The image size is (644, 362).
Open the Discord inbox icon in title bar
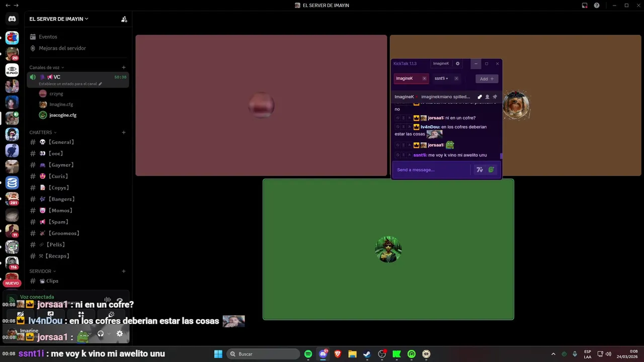(x=585, y=6)
